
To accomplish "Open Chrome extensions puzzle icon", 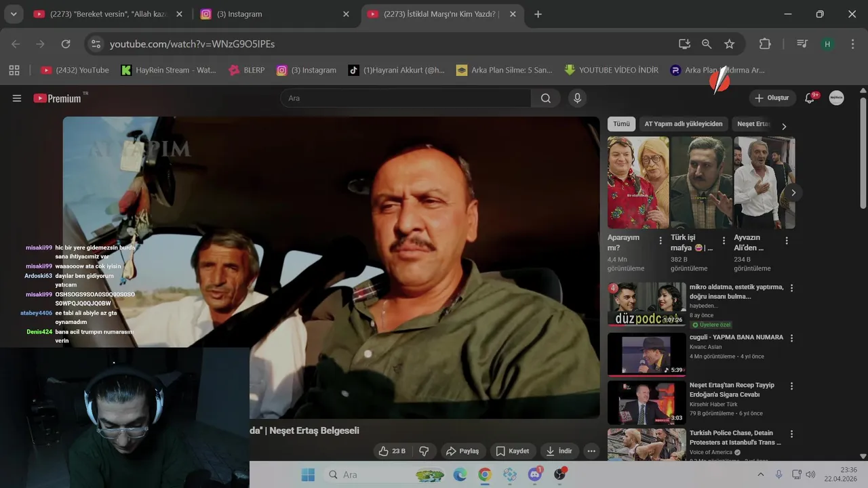I will (765, 44).
